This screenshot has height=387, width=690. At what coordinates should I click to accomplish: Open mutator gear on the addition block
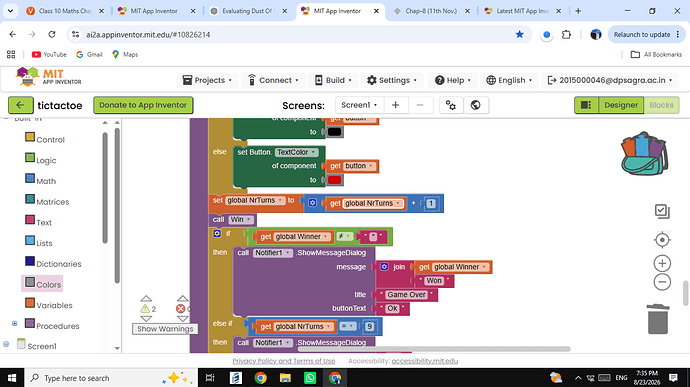[x=312, y=203]
